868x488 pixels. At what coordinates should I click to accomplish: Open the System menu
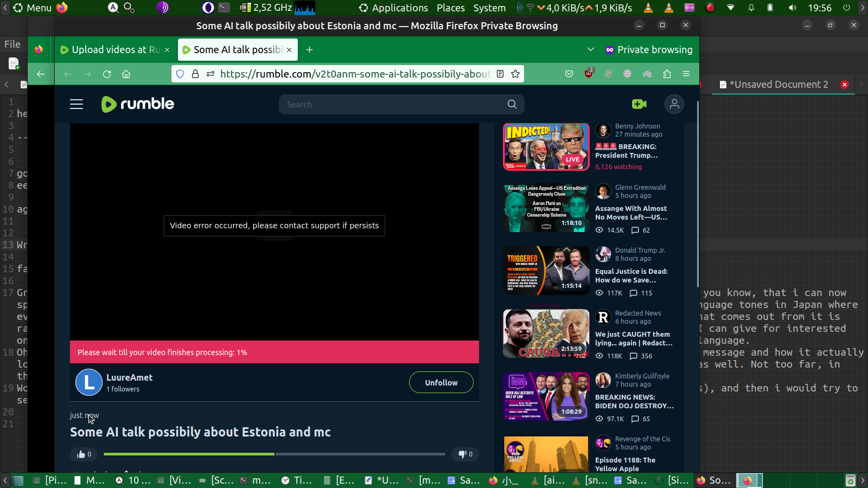(489, 8)
